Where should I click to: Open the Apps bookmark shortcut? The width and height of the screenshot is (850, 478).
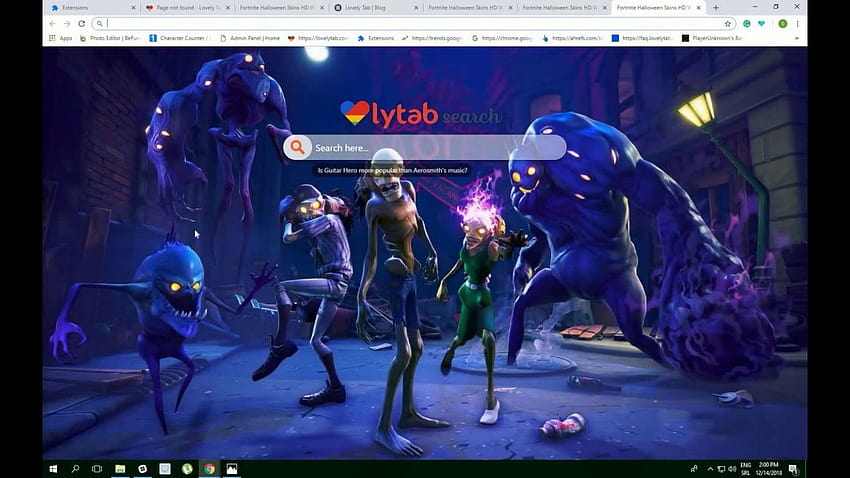[x=60, y=38]
